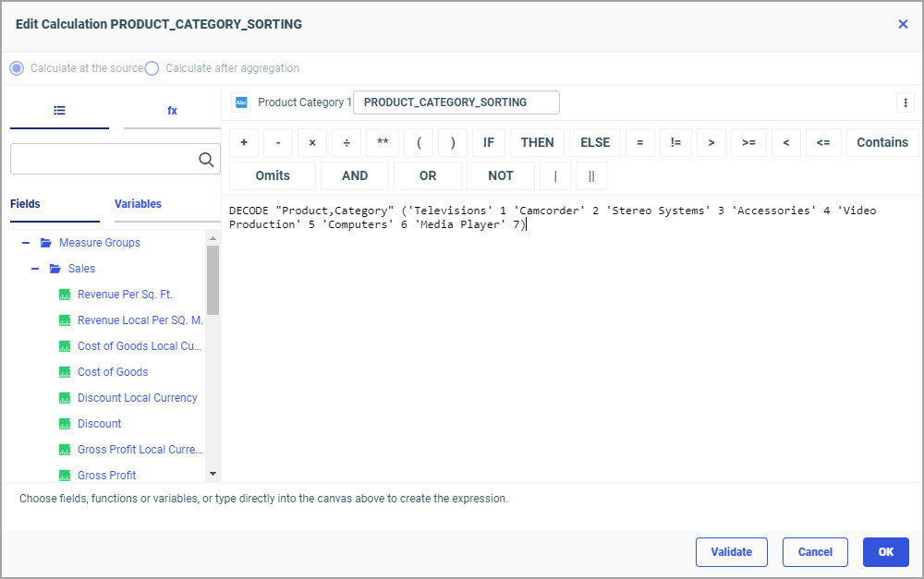Select the Fields tab

point(25,204)
